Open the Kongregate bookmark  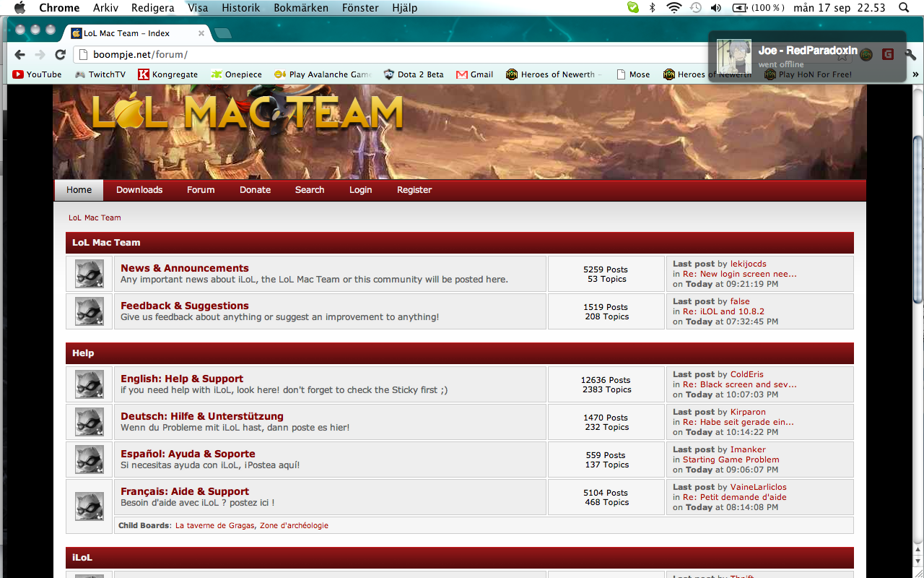(x=167, y=74)
